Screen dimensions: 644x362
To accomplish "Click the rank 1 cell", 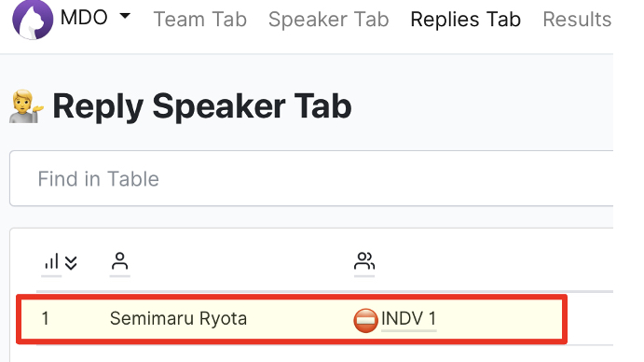I will (46, 318).
